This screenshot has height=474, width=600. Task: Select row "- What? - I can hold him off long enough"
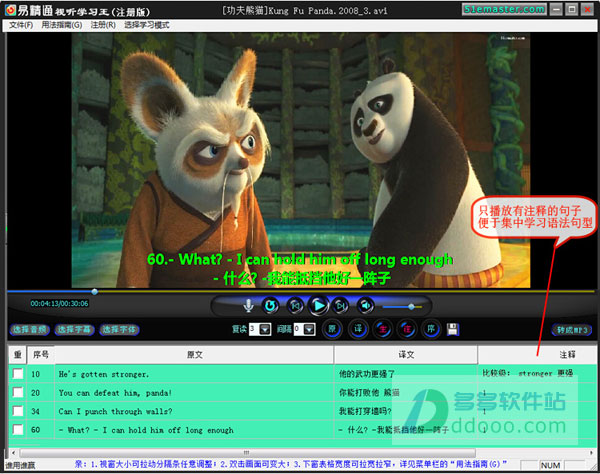302,430
